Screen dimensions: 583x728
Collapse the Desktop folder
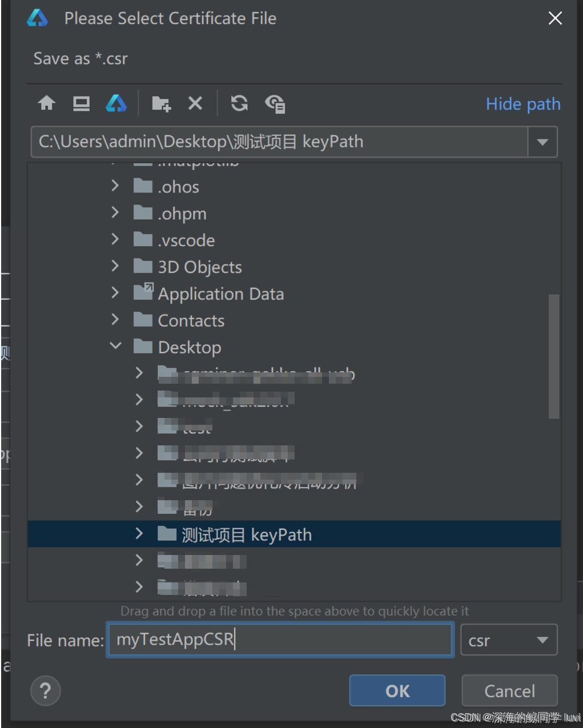(x=115, y=346)
